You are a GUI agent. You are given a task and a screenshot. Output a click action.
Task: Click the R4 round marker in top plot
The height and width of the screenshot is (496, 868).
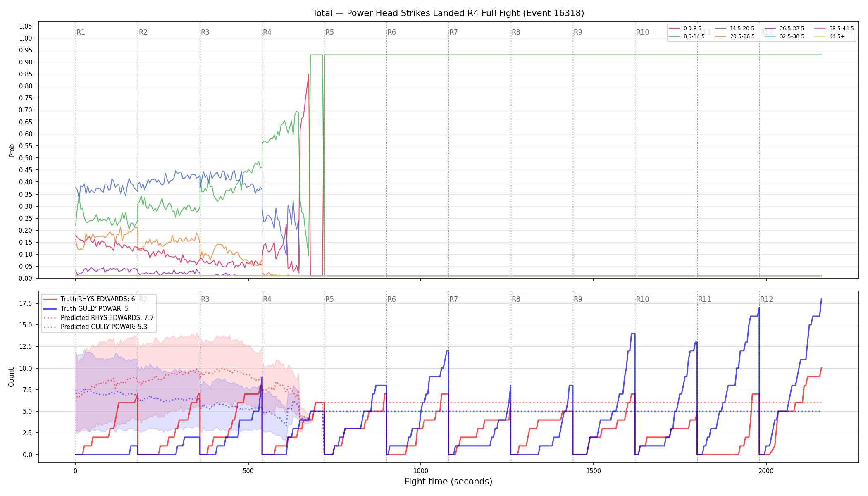[267, 32]
